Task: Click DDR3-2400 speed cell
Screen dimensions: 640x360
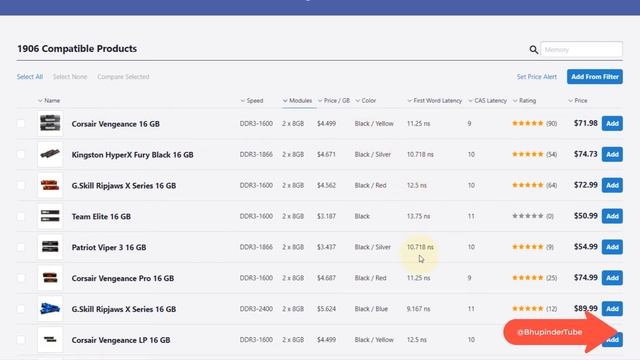Action: (256, 309)
